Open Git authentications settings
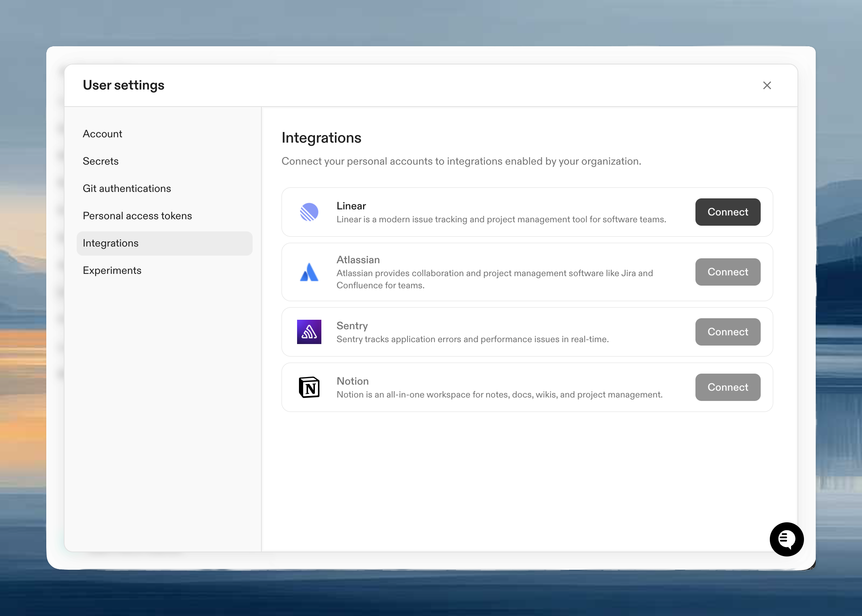862x616 pixels. pos(127,188)
